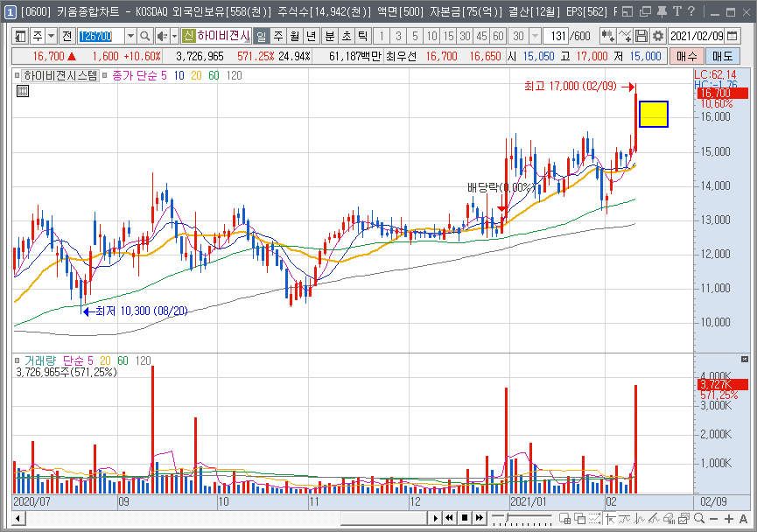Viewport: 757px width, 532px height.
Task: Open the calendar date picker icon
Action: [732, 36]
